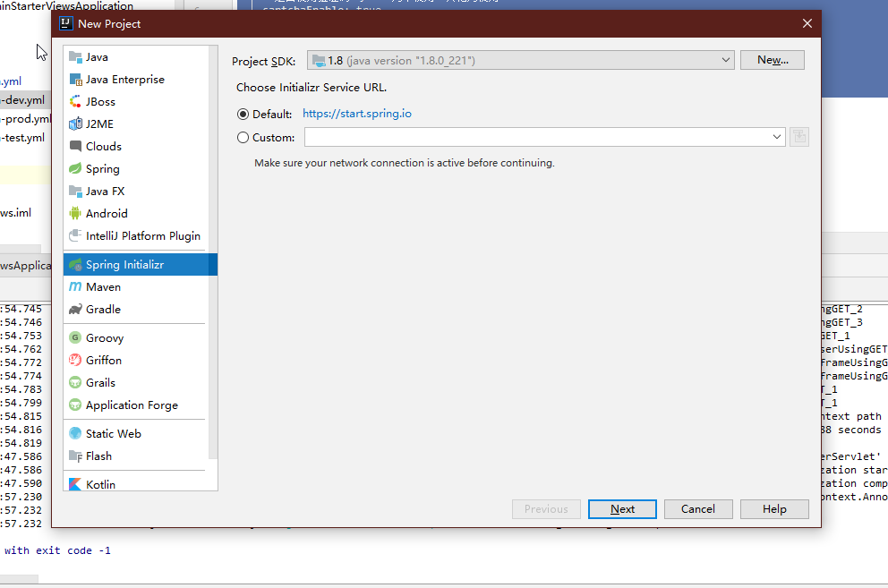This screenshot has height=588, width=888.
Task: Select IntelliJ Platform Plugin entry
Action: point(136,235)
